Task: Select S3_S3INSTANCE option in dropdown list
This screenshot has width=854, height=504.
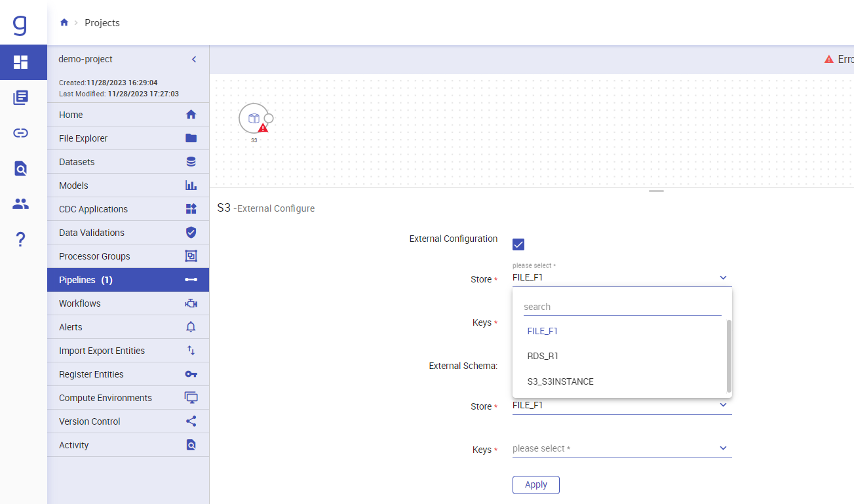Action: 560,381
